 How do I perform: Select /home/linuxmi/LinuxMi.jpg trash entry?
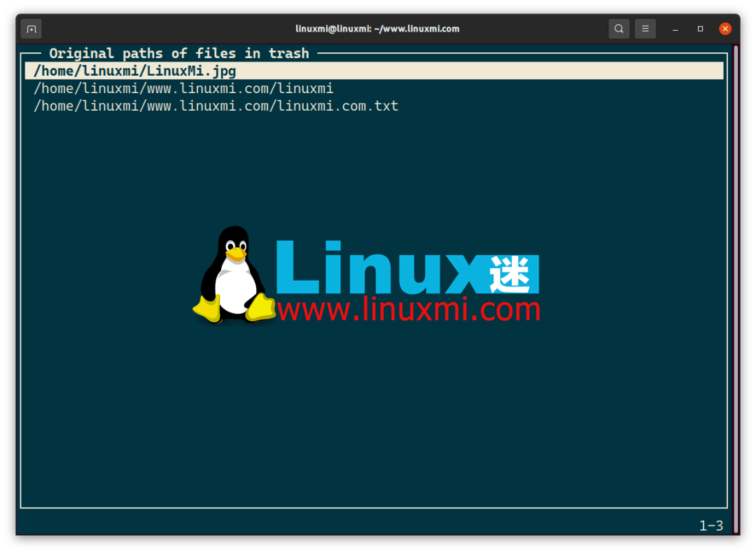click(x=374, y=71)
